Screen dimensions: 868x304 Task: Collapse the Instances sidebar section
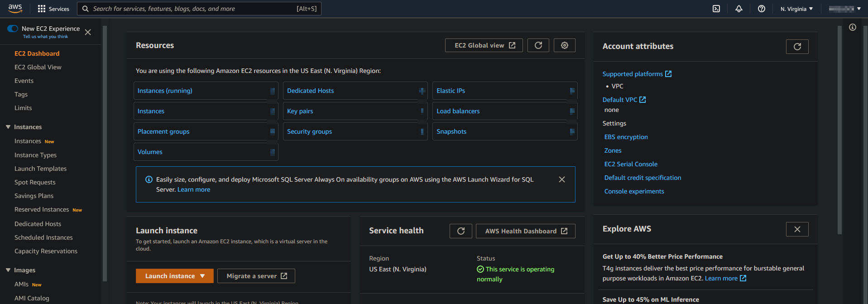8,127
